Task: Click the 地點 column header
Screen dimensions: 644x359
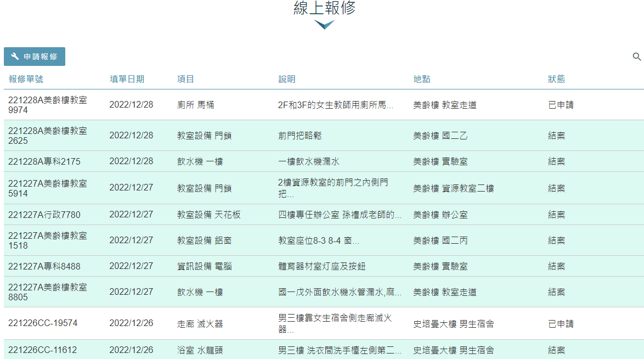Action: click(422, 79)
